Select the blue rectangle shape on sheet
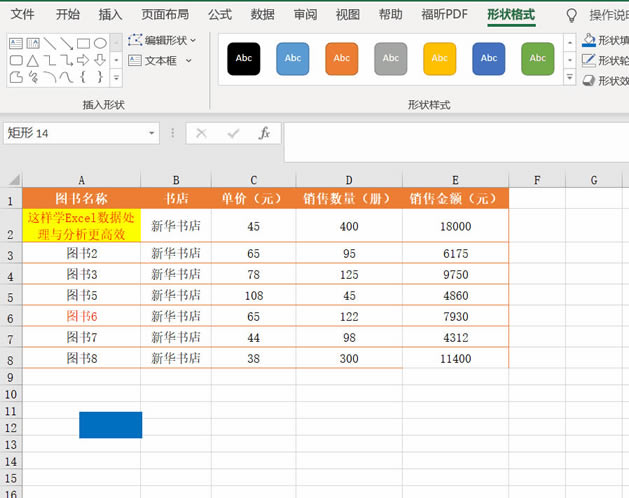This screenshot has width=629, height=498. 110,425
